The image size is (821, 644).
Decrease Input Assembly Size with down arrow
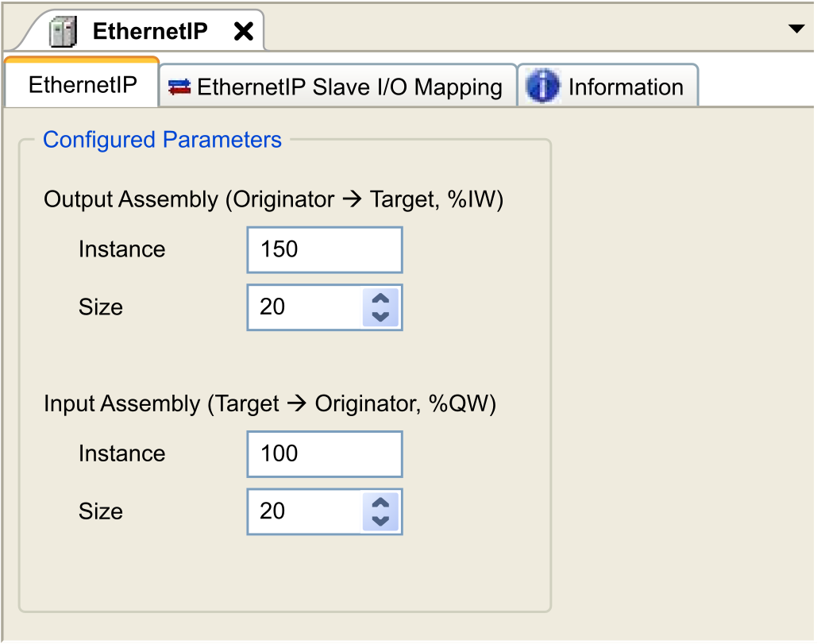[x=380, y=521]
